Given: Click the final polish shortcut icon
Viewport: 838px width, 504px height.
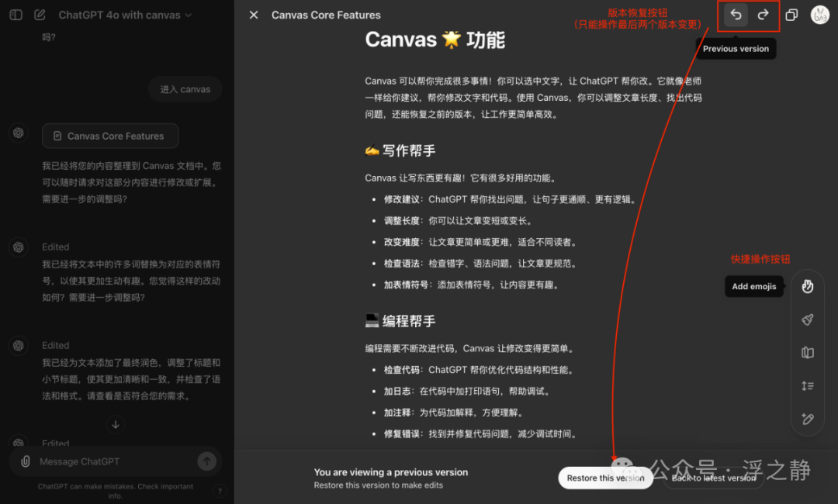Looking at the screenshot, I should tap(808, 319).
